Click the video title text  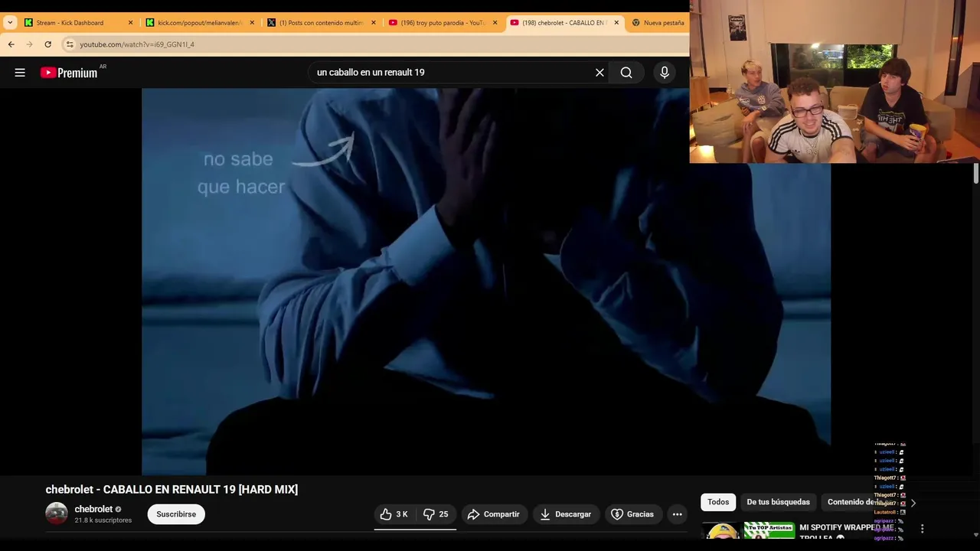click(171, 490)
